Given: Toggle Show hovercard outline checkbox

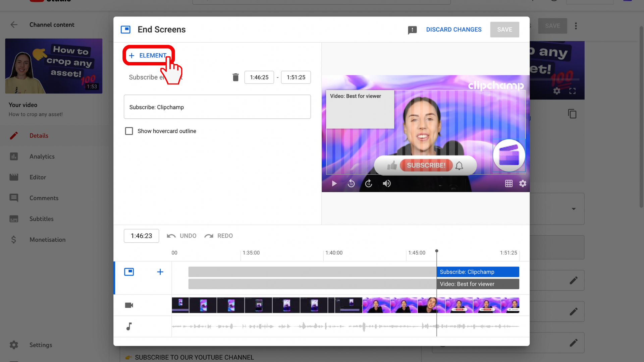Looking at the screenshot, I should coord(129,131).
